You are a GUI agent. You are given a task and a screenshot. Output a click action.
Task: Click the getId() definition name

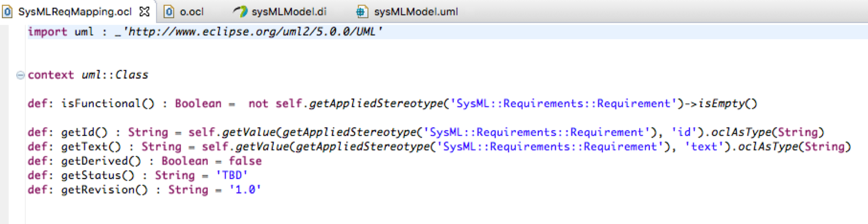point(84,132)
